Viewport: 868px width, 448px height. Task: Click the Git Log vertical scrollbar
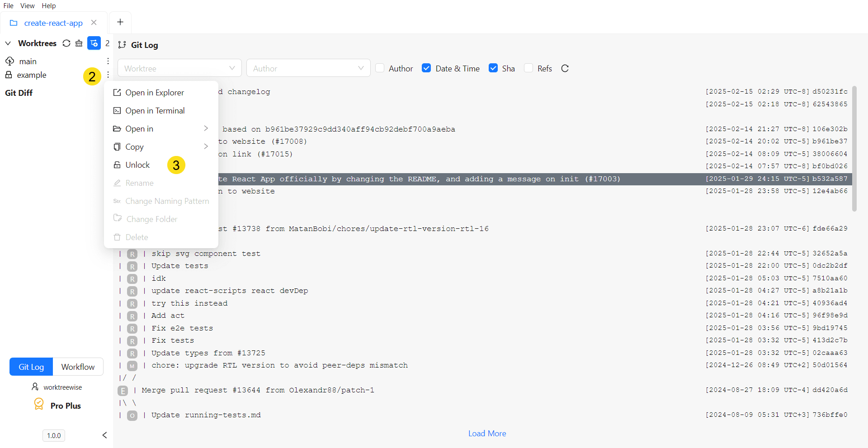coord(854,149)
